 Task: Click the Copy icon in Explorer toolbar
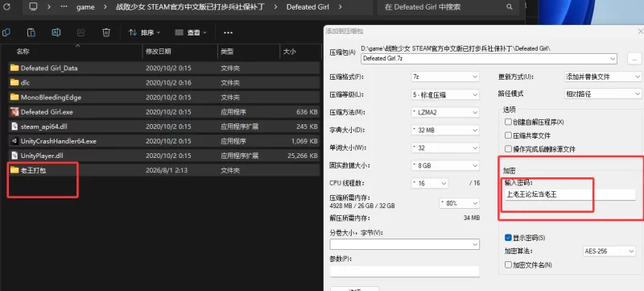click(6, 32)
